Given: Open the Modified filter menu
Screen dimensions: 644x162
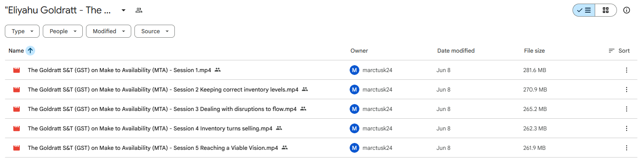Looking at the screenshot, I should click(x=109, y=31).
